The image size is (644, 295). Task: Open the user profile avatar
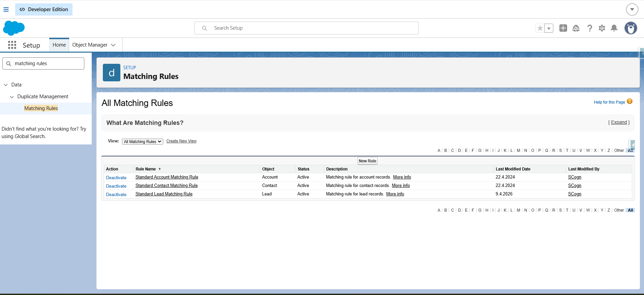click(x=631, y=28)
